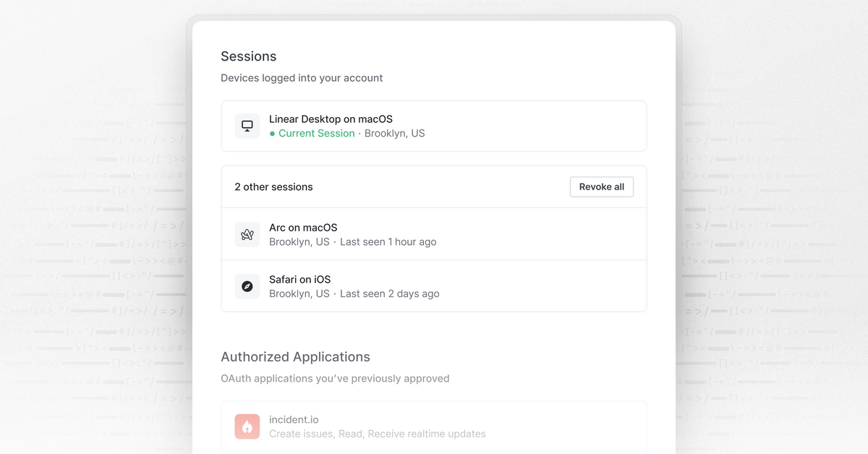Click the Current Session label
The width and height of the screenshot is (868, 454).
(x=316, y=133)
